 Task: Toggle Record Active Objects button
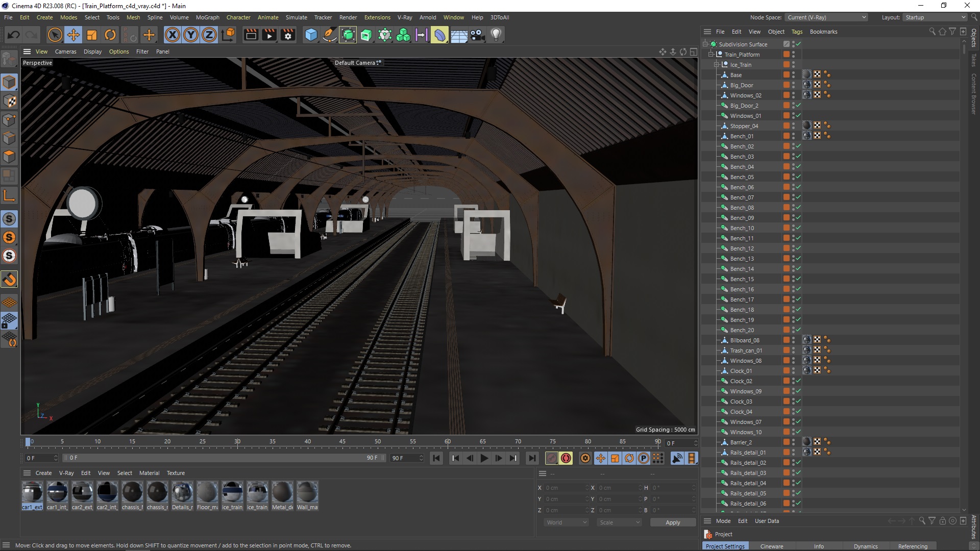pos(551,458)
